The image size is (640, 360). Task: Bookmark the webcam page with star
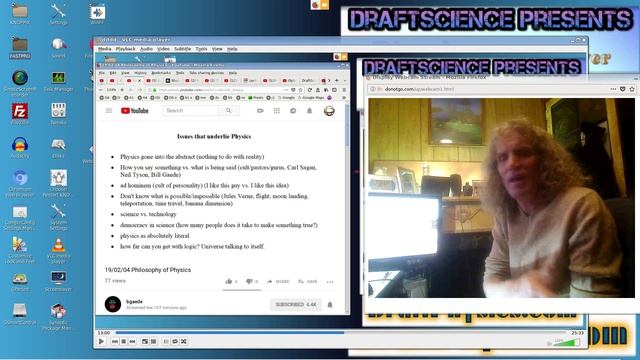point(632,89)
